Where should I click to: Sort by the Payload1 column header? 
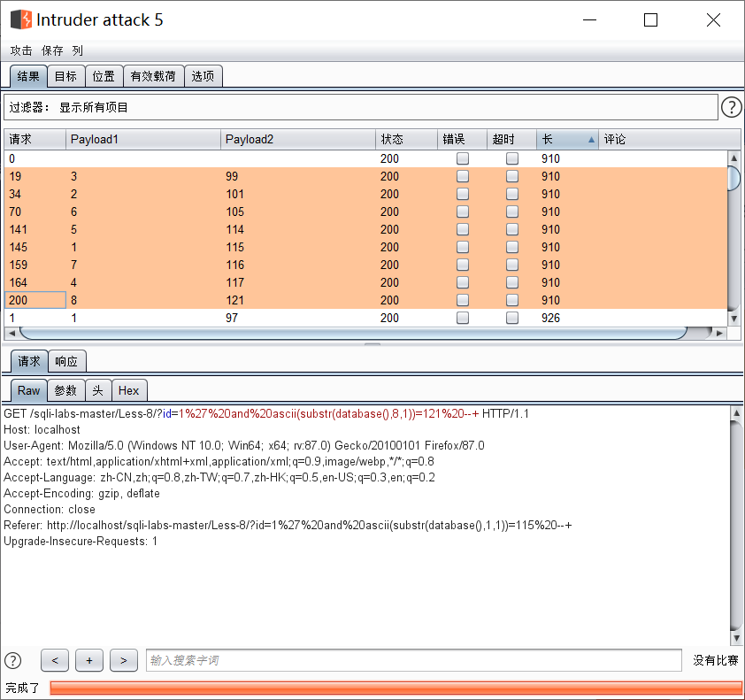(143, 139)
